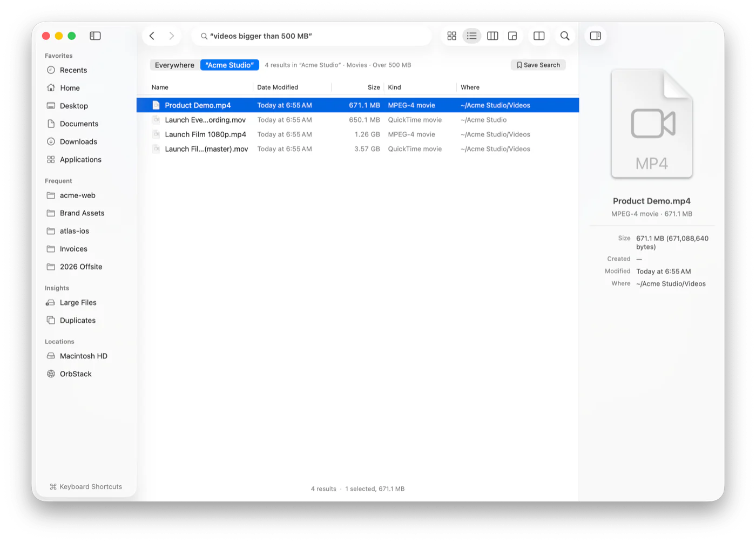
Task: Set search scope to Everywhere
Action: click(174, 65)
